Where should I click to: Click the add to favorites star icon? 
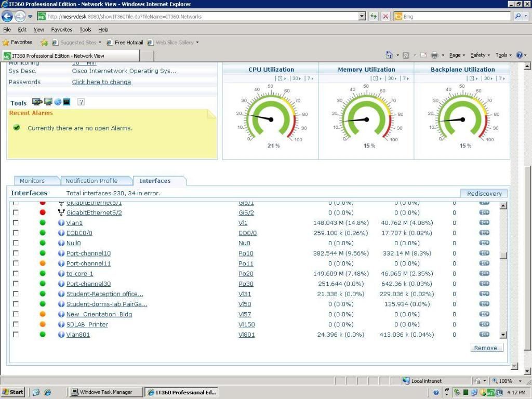tap(44, 43)
